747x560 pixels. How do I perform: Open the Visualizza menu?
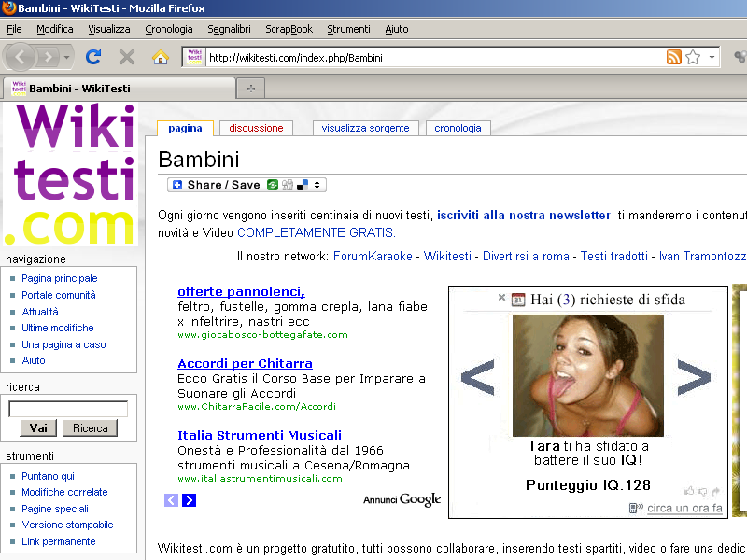(109, 29)
